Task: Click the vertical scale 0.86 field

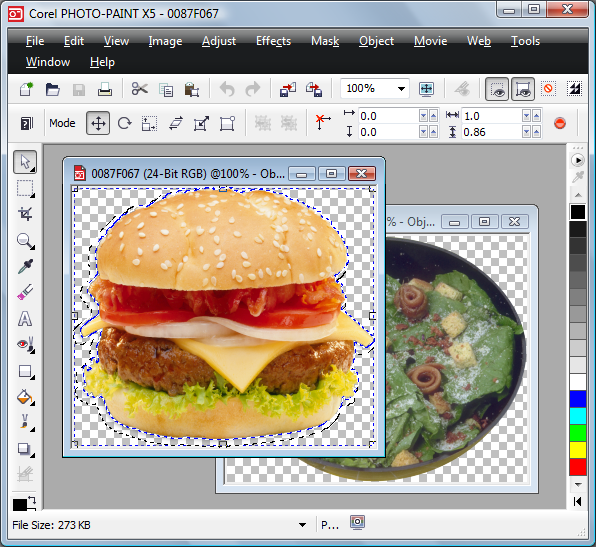Action: tap(491, 132)
